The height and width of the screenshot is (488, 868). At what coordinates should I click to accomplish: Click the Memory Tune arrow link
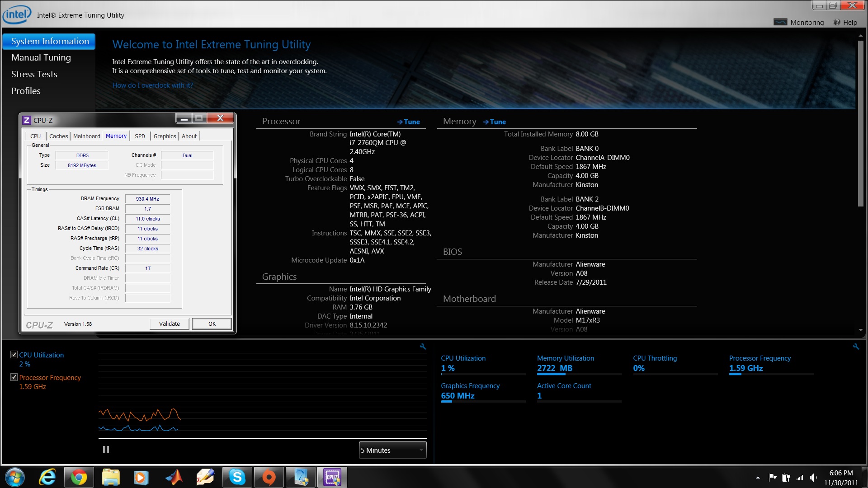[495, 122]
